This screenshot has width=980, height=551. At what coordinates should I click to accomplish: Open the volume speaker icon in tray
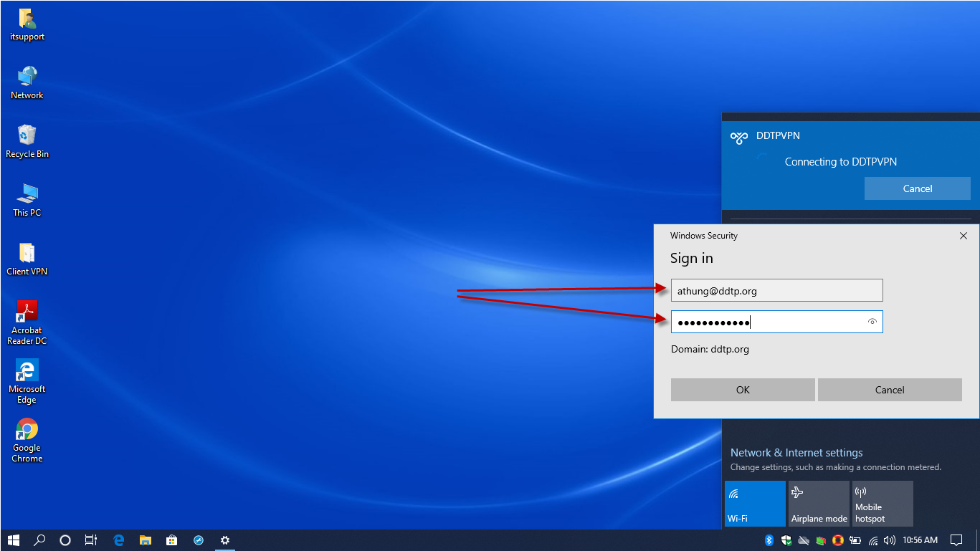click(x=890, y=540)
